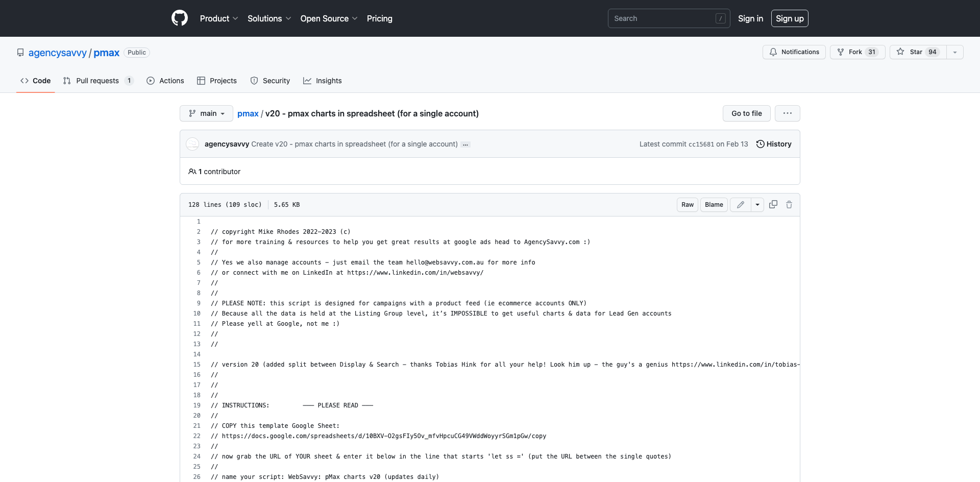This screenshot has width=980, height=482.
Task: Focus the Search input field
Action: click(663, 18)
